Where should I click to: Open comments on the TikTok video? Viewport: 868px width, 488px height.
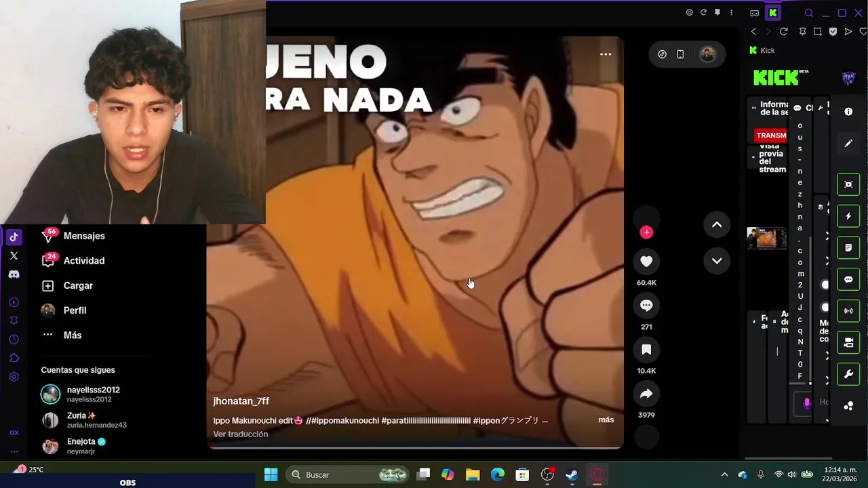pyautogui.click(x=646, y=306)
